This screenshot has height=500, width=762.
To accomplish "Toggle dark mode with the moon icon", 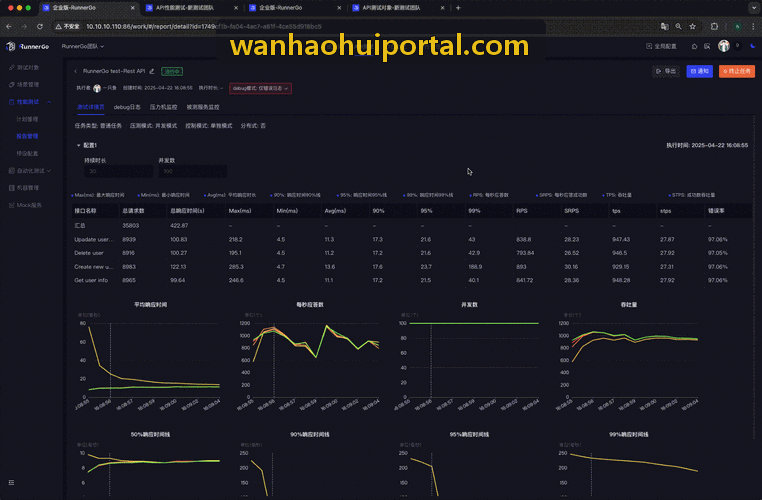I will (x=753, y=46).
